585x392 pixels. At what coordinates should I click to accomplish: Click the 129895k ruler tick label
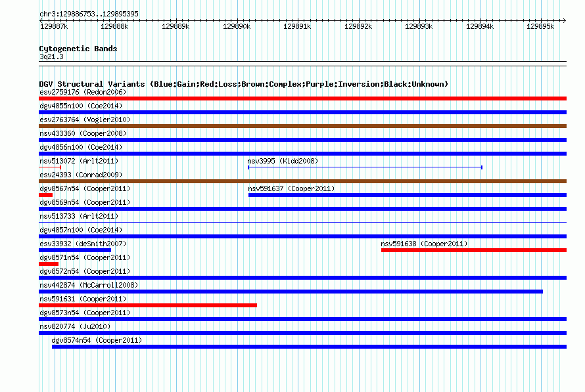tap(540, 26)
